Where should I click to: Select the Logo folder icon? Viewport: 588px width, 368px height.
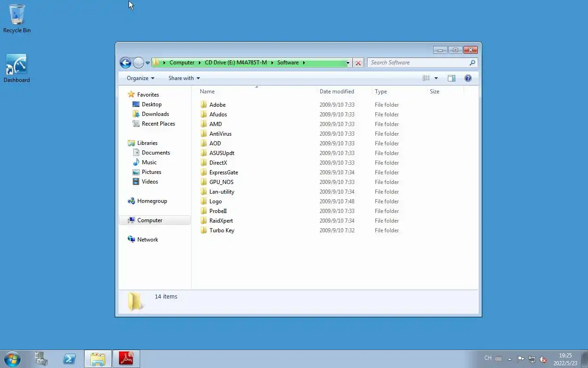204,201
